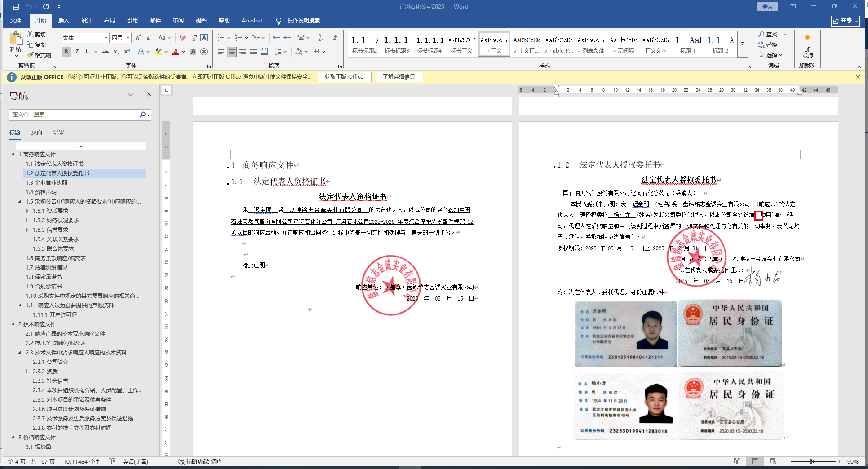868x469 pixels.
Task: Click the 登录 sign-in button
Action: pyautogui.click(x=768, y=6)
